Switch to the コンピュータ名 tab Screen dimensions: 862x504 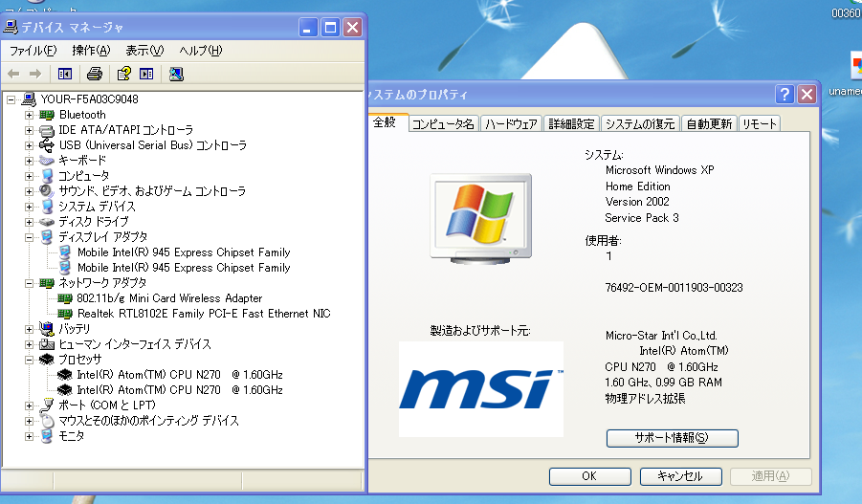(443, 124)
